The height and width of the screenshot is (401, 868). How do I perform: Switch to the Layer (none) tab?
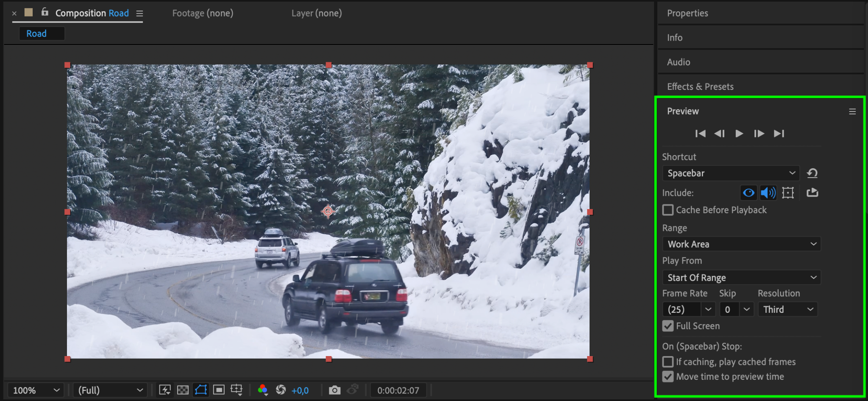317,13
